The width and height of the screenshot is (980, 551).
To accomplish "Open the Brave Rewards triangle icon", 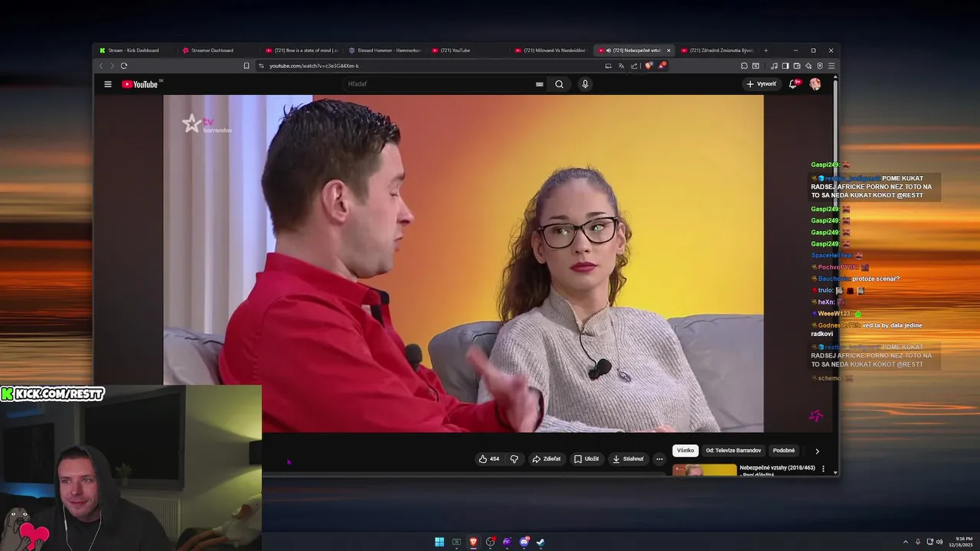I will pos(661,66).
